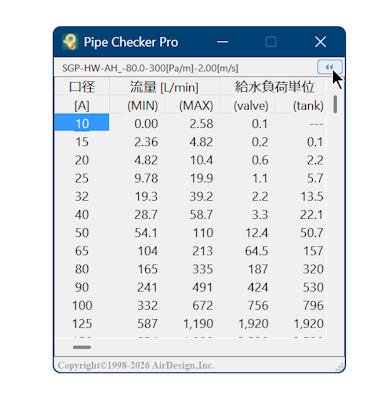Click MIN flow value 54.1
Image resolution: width=391 pixels, height=403 pixels.
(x=146, y=233)
